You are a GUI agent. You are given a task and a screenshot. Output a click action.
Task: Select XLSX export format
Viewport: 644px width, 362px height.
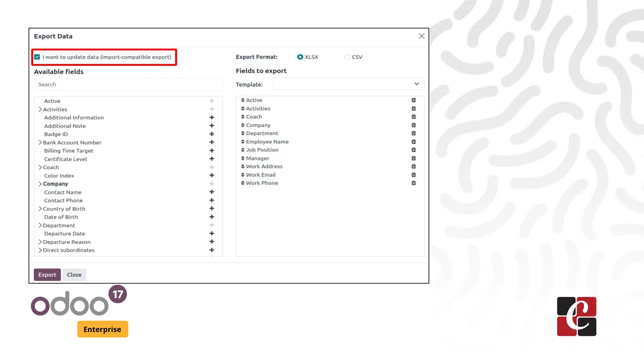(x=300, y=57)
